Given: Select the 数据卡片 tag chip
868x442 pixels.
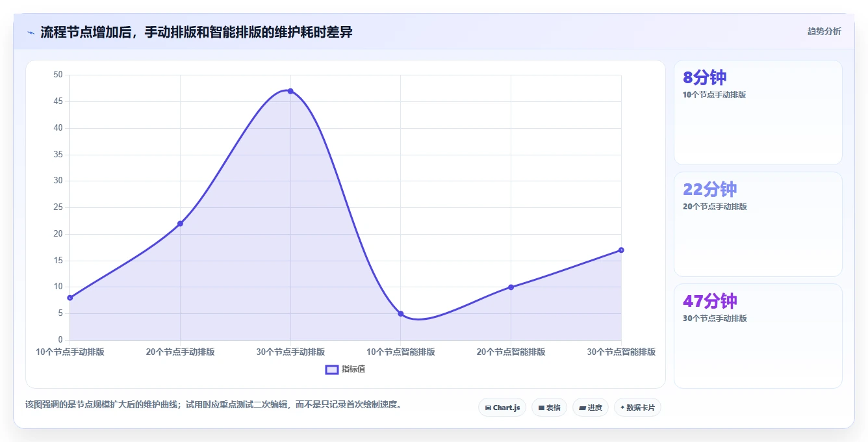Looking at the screenshot, I should click(x=637, y=408).
